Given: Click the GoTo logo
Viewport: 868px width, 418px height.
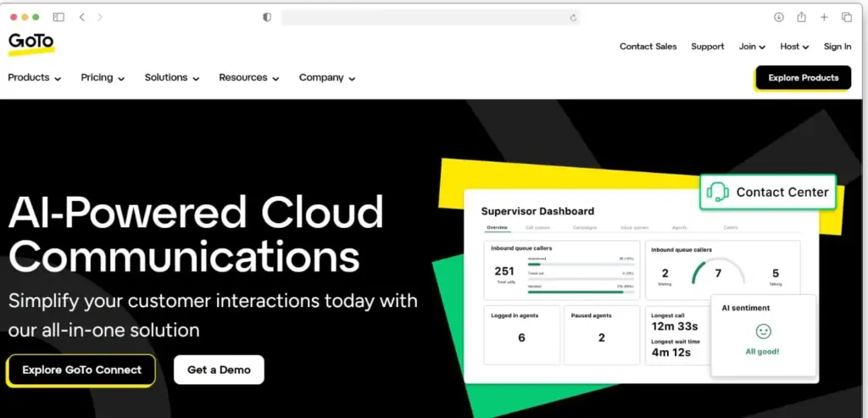Looking at the screenshot, I should point(31,42).
